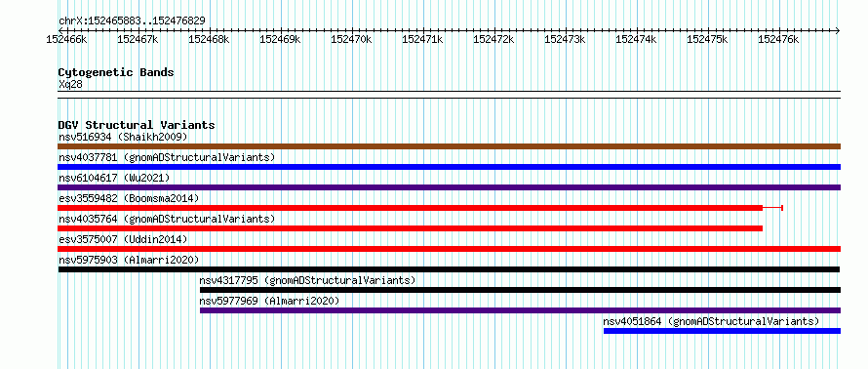Click ruler position 152475k

coord(708,39)
